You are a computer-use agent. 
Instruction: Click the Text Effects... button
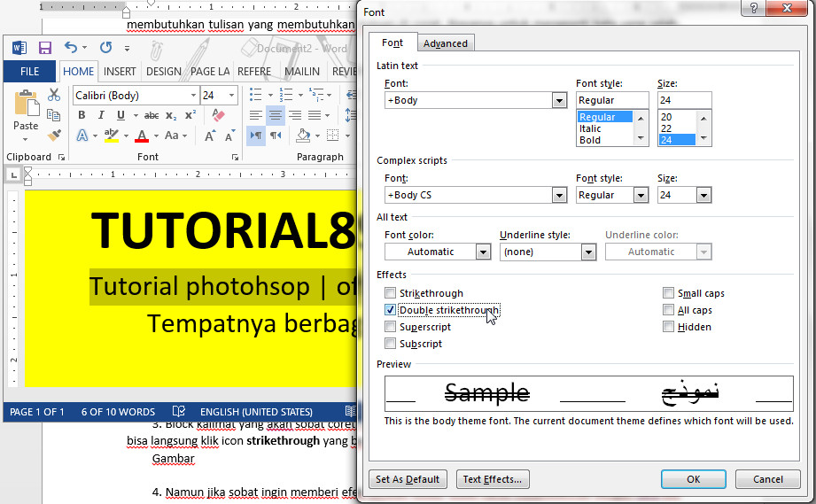click(x=493, y=479)
